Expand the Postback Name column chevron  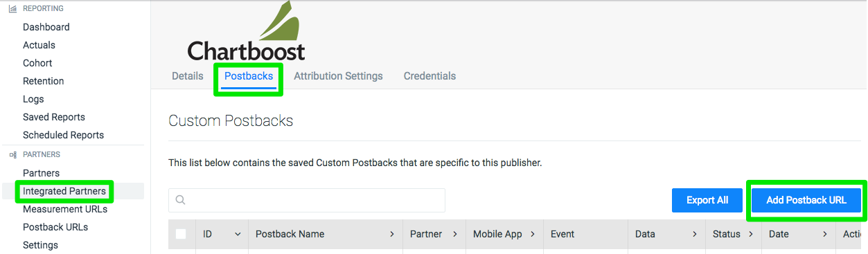(392, 235)
